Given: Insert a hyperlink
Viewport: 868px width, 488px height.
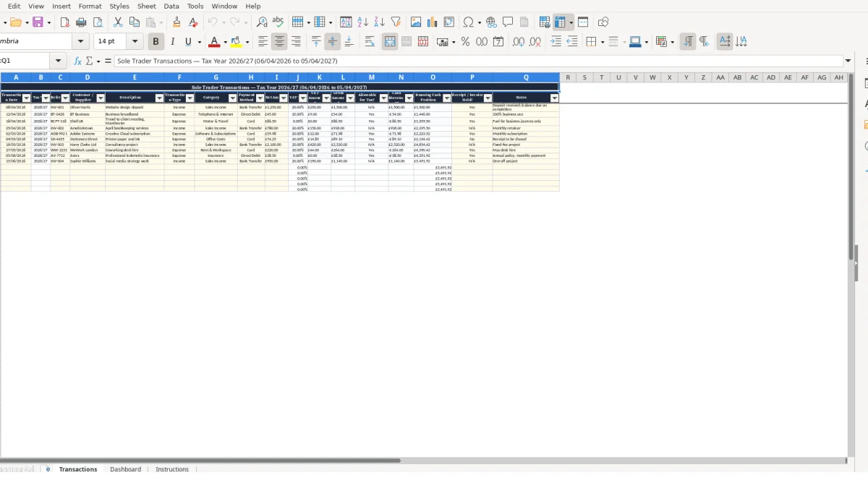Looking at the screenshot, I should pyautogui.click(x=491, y=22).
